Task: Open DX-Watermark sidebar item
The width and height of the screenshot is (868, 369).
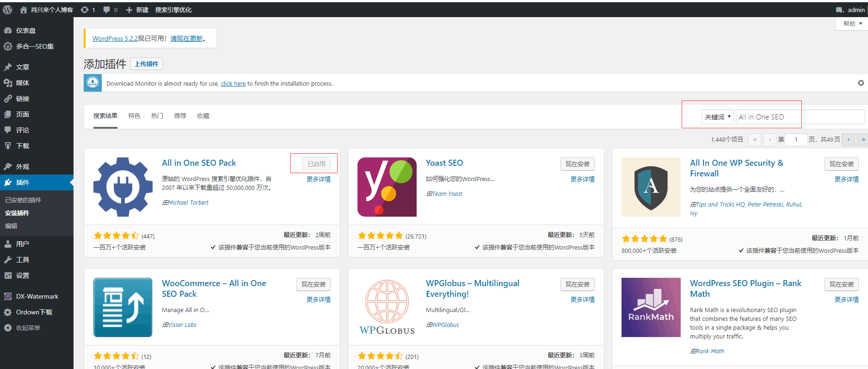Action: pos(37,296)
